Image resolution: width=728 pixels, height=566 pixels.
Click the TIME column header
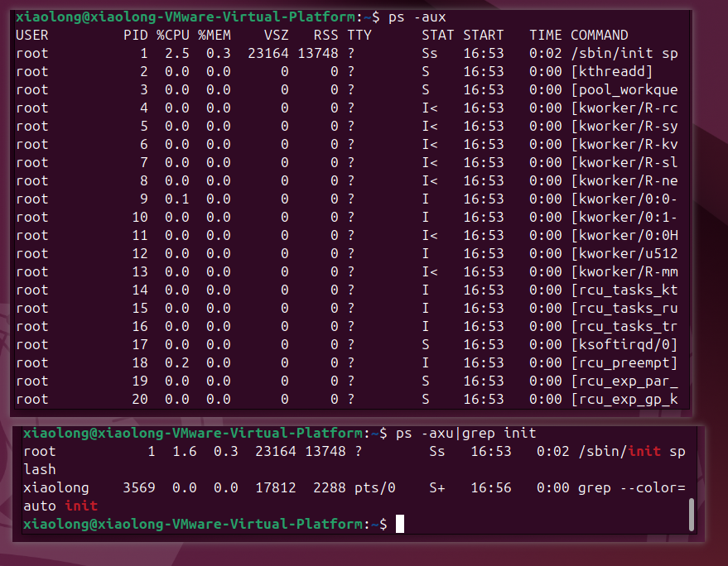(546, 36)
